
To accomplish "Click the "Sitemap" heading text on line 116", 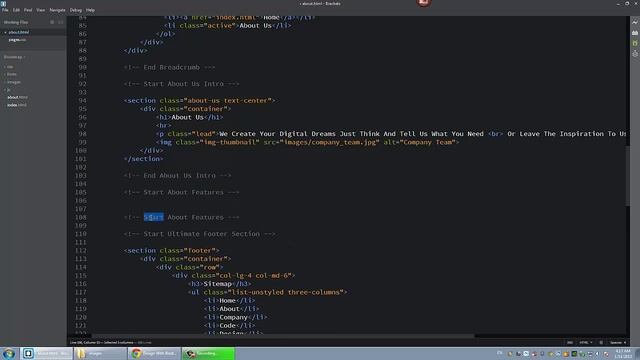I will click(x=218, y=284).
